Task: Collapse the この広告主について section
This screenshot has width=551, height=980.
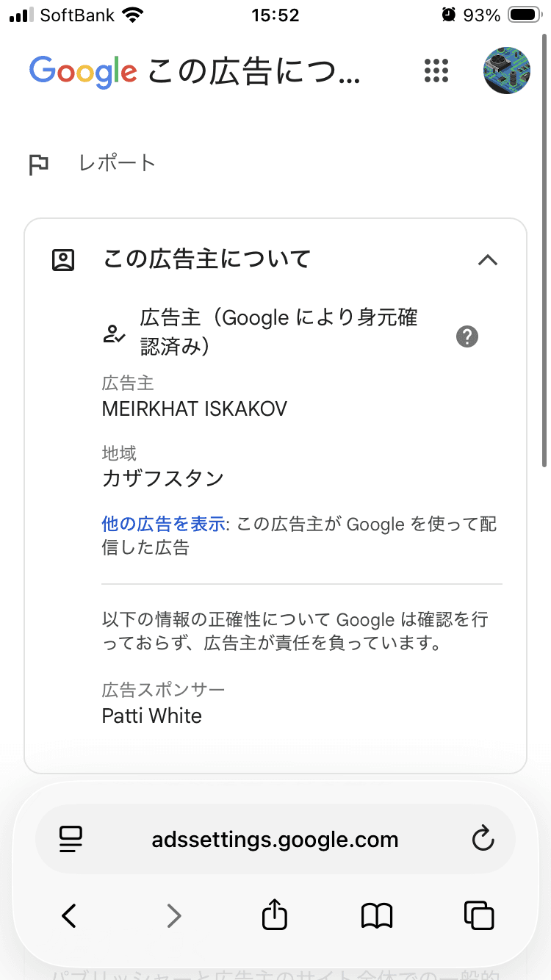Action: (488, 259)
